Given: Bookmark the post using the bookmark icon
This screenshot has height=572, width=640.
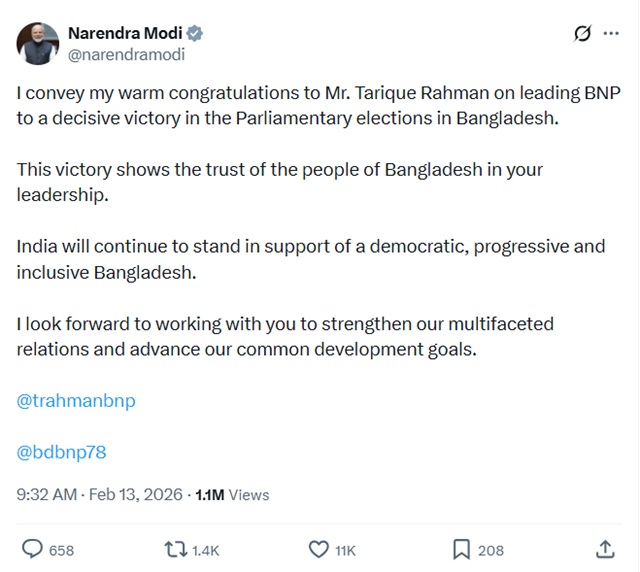Looking at the screenshot, I should coord(461,549).
